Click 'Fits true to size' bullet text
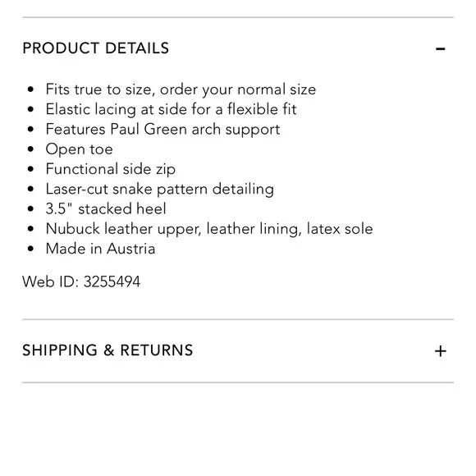Screen dimensions: 476x476 100,89
